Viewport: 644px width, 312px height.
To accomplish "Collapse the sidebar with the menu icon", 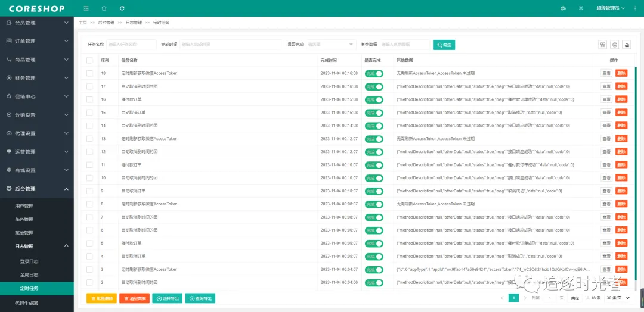I will [x=86, y=8].
